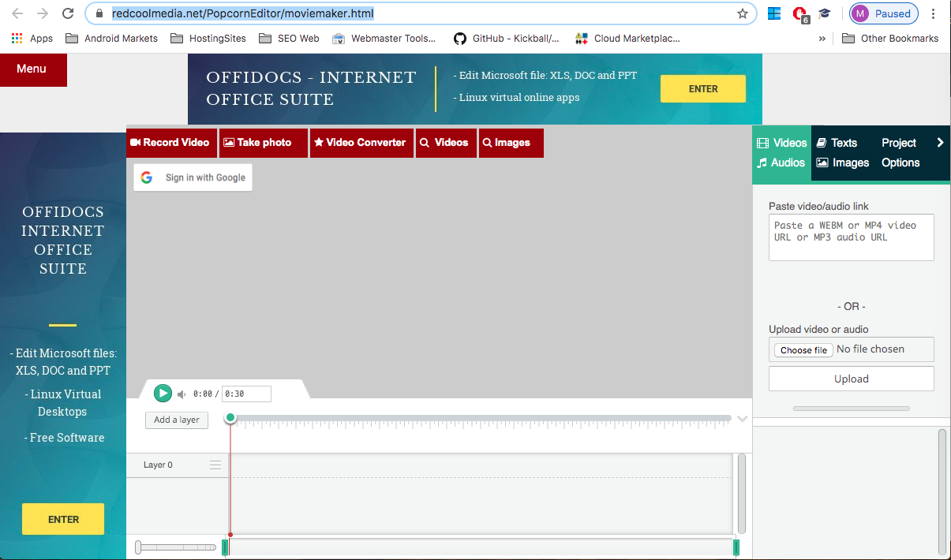Click the Paste video/audio link field
Screen dimensions: 951x560
pyautogui.click(x=851, y=237)
